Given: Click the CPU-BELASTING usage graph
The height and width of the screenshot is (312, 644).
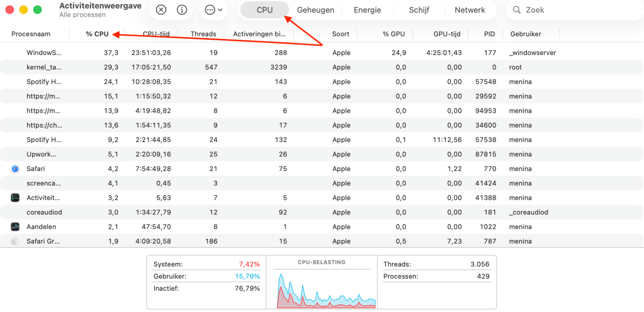Looking at the screenshot, I should click(x=322, y=287).
